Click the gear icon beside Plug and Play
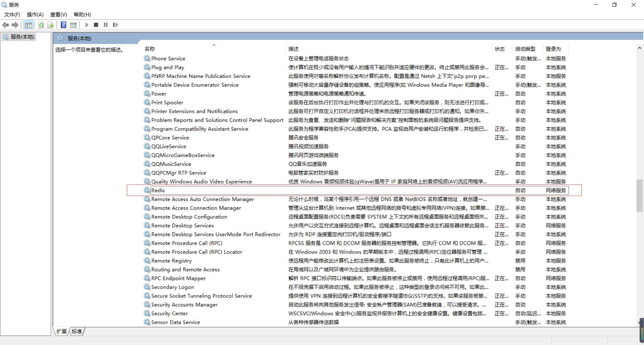 pos(147,67)
